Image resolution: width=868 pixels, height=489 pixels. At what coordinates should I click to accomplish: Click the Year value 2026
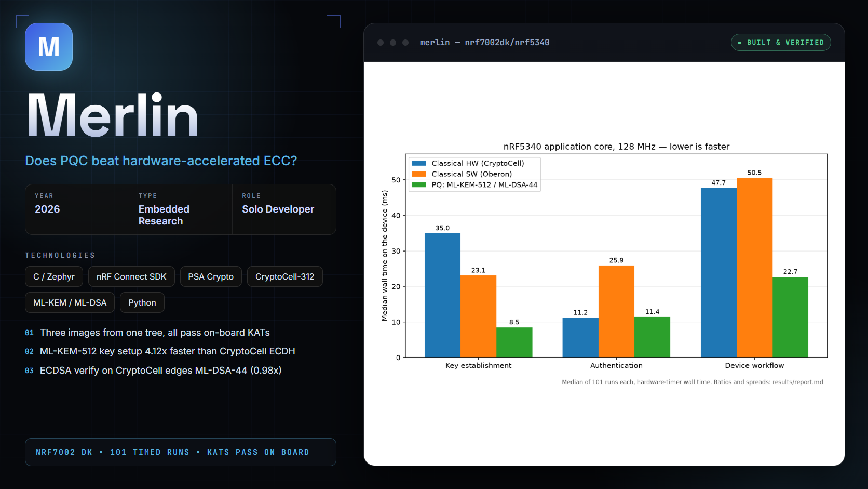pos(47,209)
